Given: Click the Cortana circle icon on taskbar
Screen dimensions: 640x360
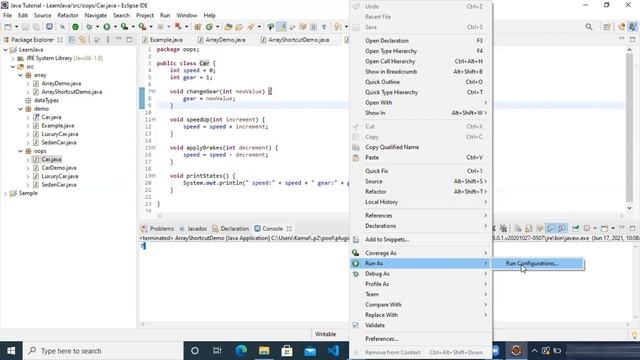Looking at the screenshot, I should [195, 351].
